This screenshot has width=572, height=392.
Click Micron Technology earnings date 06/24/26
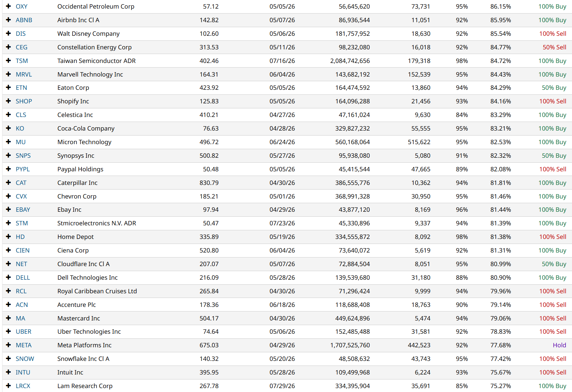[x=282, y=142]
